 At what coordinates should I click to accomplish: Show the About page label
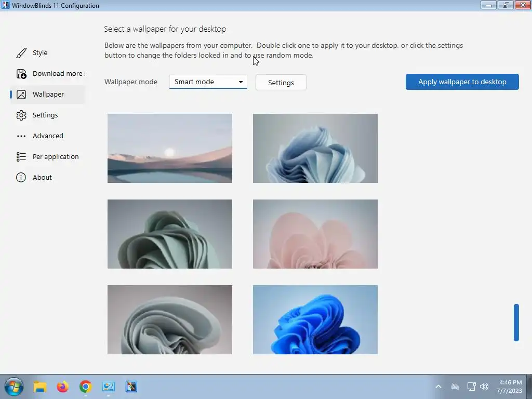42,178
